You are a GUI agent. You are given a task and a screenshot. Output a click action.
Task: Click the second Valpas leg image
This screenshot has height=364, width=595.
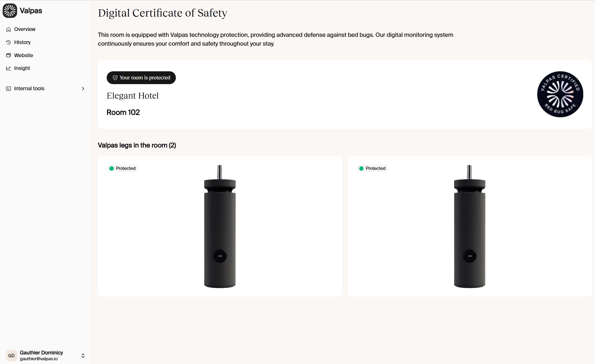[x=470, y=227]
